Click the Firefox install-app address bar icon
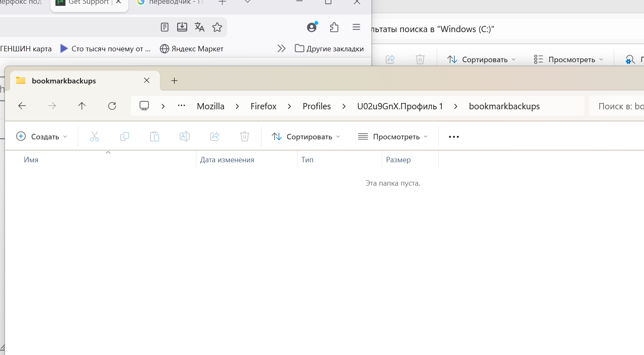This screenshot has width=644, height=355. click(x=182, y=27)
